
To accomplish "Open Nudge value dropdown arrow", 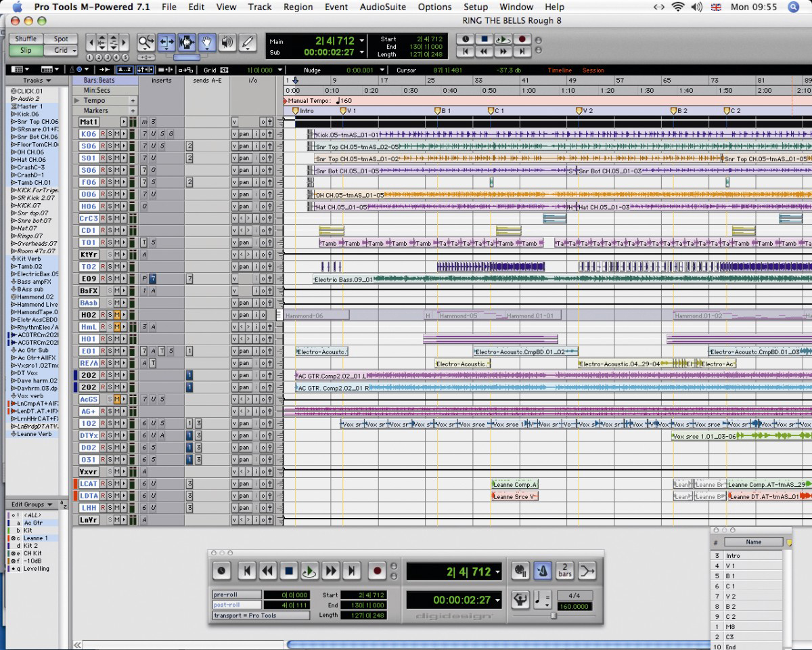I will pos(382,70).
